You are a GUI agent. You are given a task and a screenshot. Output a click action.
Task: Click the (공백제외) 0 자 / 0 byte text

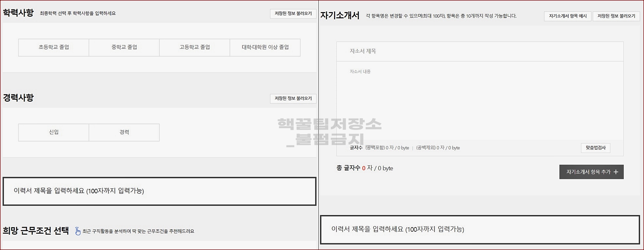click(438, 148)
